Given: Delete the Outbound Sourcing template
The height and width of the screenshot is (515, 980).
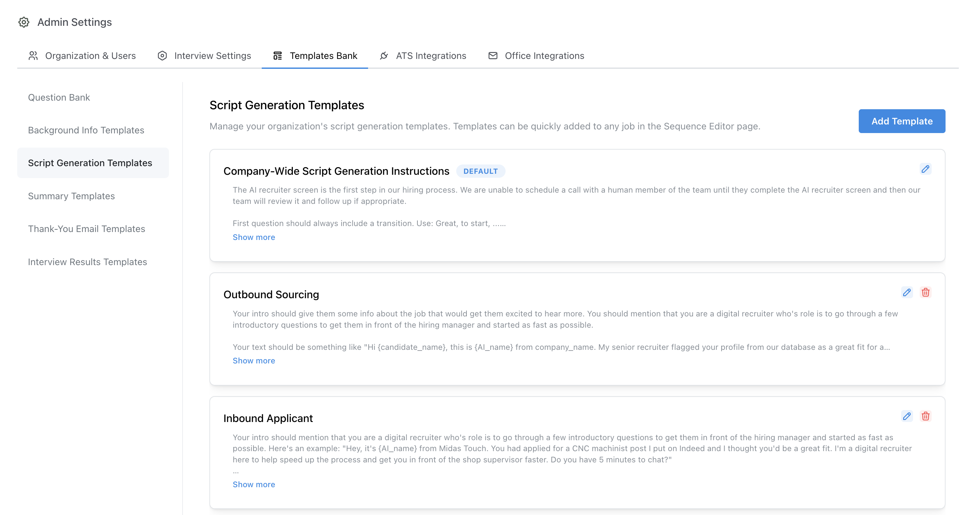Looking at the screenshot, I should [x=926, y=293].
